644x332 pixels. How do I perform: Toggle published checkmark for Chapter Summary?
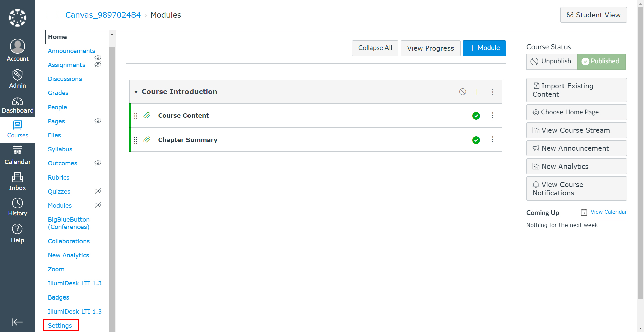pyautogui.click(x=476, y=140)
